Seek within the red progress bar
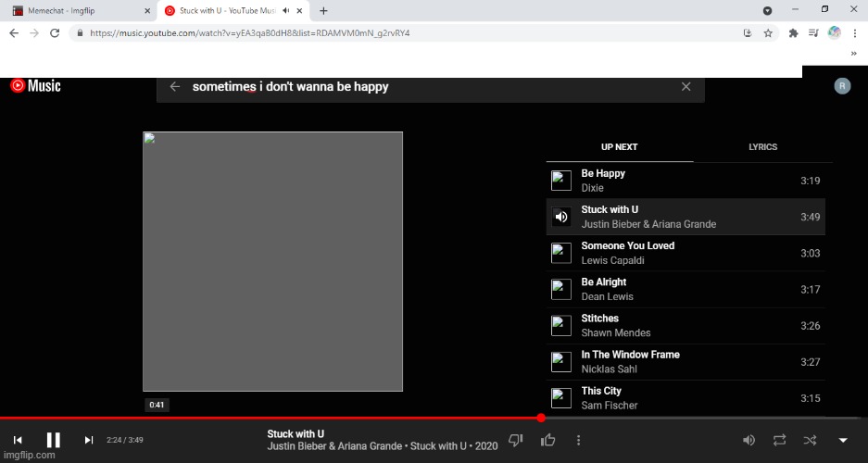 [x=270, y=418]
